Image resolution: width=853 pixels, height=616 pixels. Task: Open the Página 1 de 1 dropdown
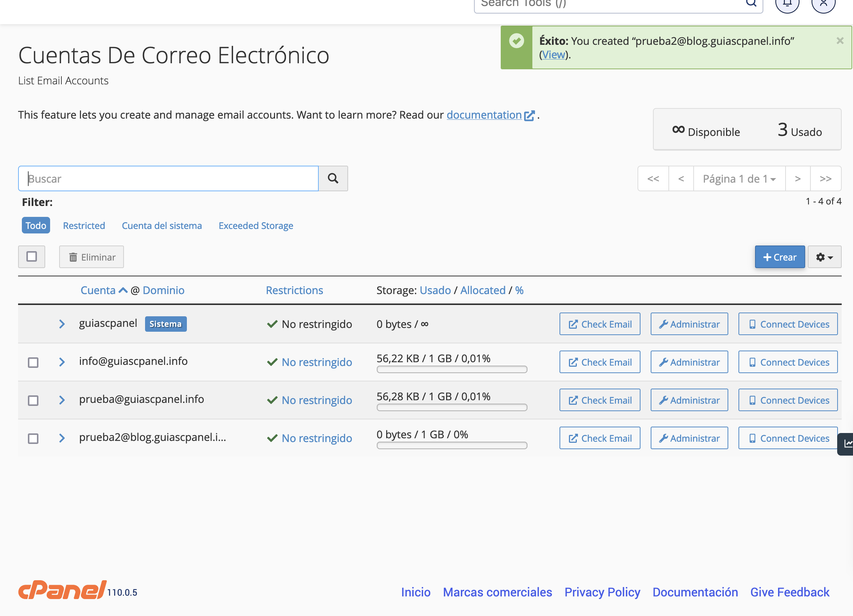[739, 178]
